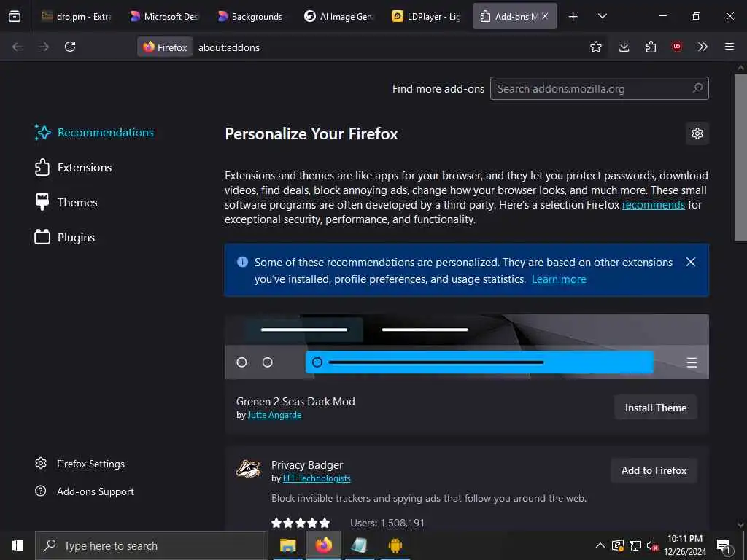Image resolution: width=747 pixels, height=560 pixels.
Task: Open the uBlock Origin extension icon
Action: (x=677, y=47)
